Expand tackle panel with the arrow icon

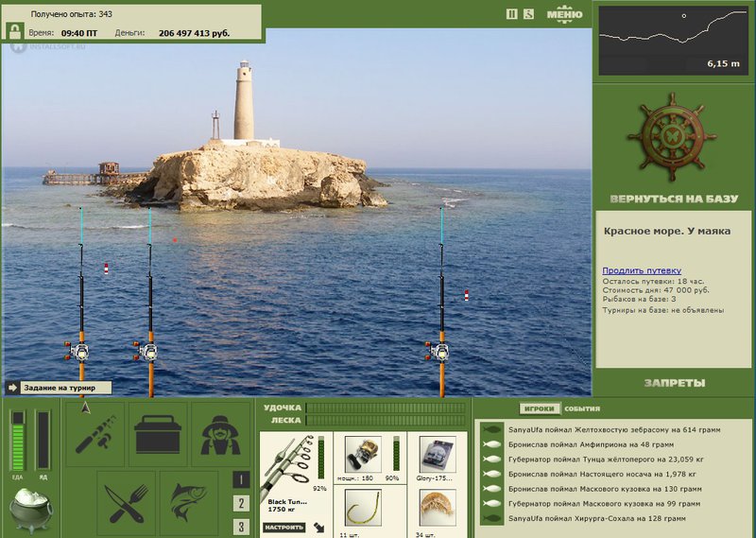point(318,528)
